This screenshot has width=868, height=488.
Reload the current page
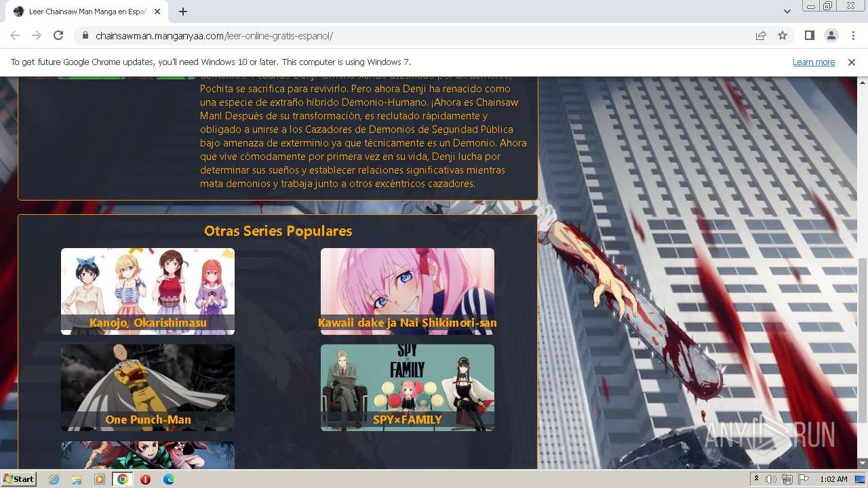[58, 35]
